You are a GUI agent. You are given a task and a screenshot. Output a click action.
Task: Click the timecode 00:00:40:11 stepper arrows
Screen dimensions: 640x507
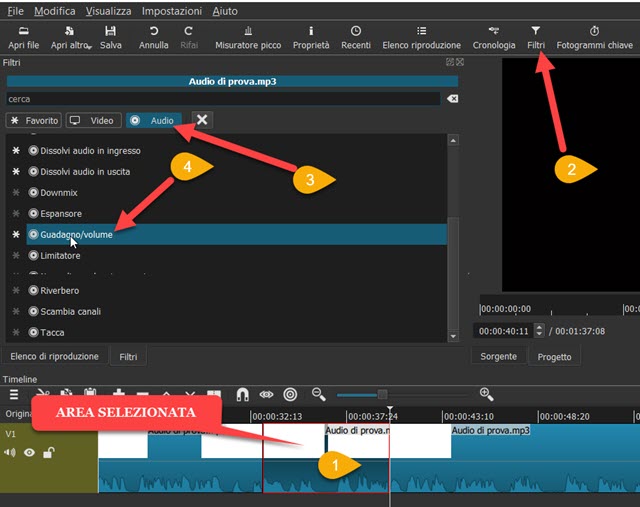pos(539,330)
